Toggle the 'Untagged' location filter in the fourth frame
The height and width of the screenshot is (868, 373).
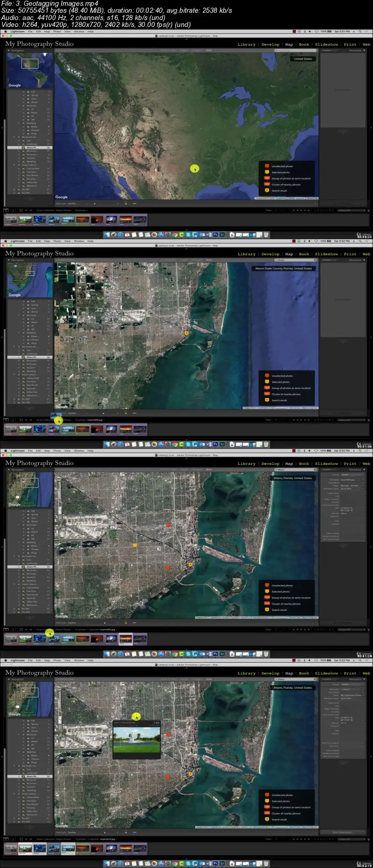coord(197,679)
